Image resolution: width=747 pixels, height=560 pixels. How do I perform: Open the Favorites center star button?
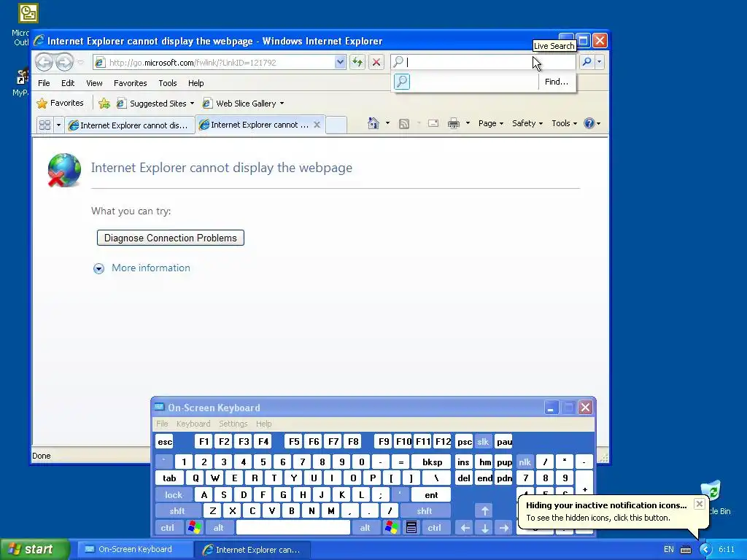point(61,104)
